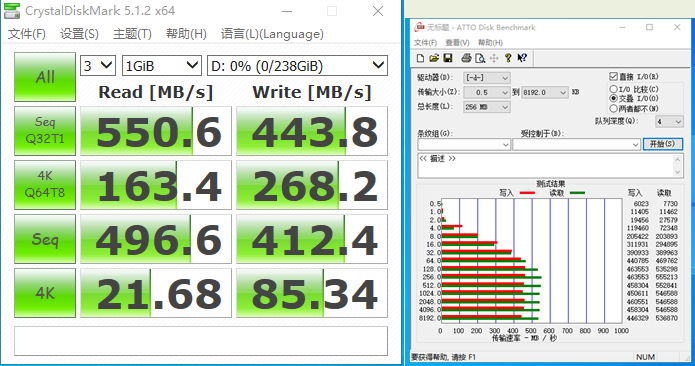
Task: Click the green 4K test button
Action: [x=45, y=293]
